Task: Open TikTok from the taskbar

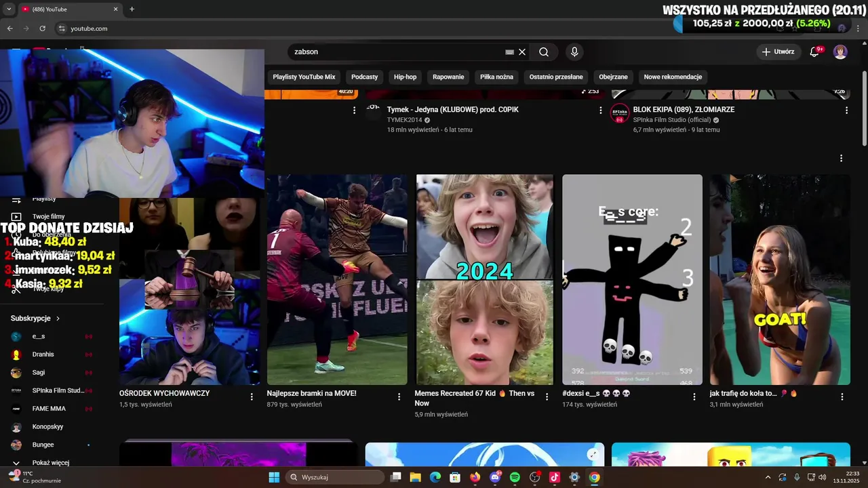Action: pos(554,477)
